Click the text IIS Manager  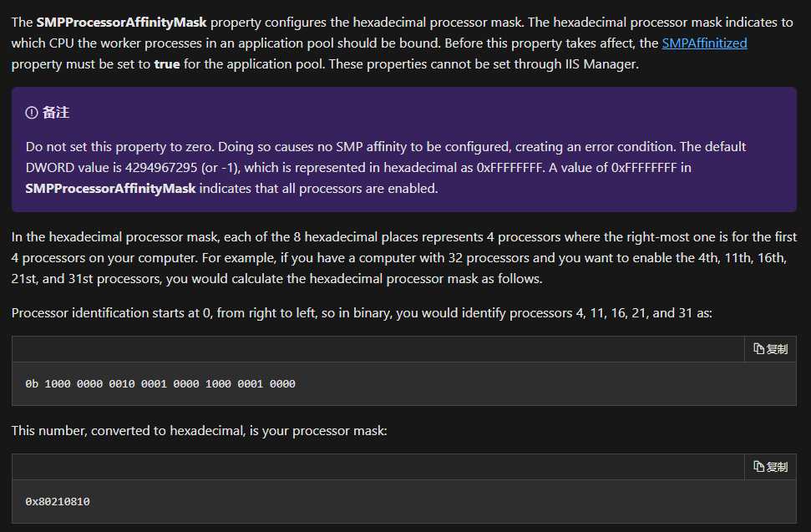click(x=601, y=64)
